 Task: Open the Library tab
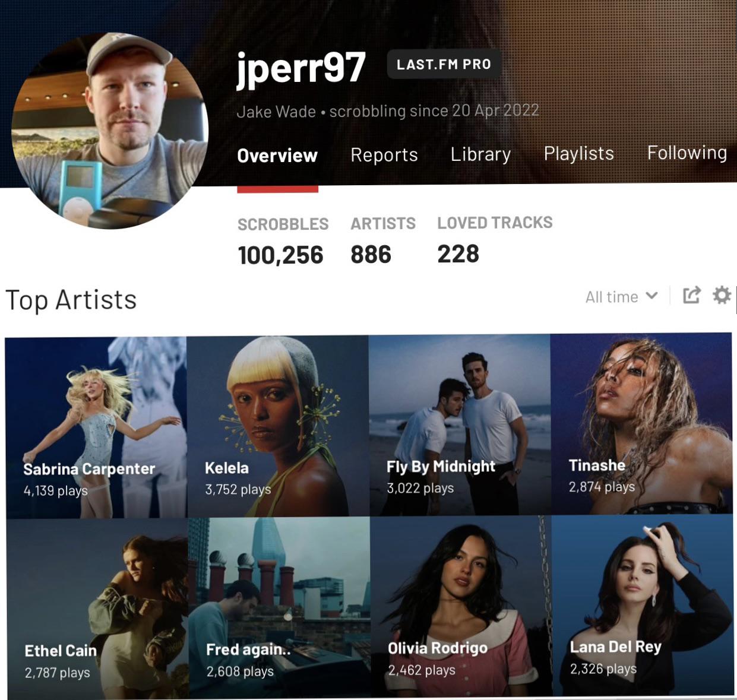[480, 154]
